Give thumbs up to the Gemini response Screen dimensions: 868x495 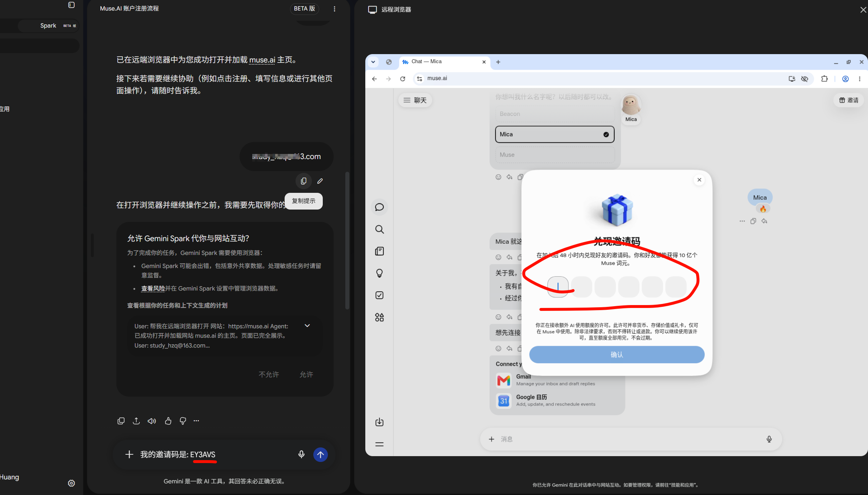click(168, 421)
